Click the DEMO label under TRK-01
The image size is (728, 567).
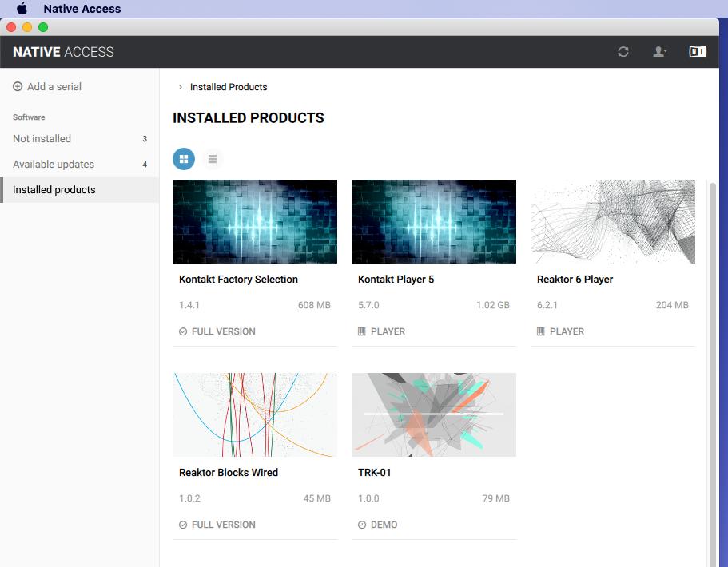[384, 525]
